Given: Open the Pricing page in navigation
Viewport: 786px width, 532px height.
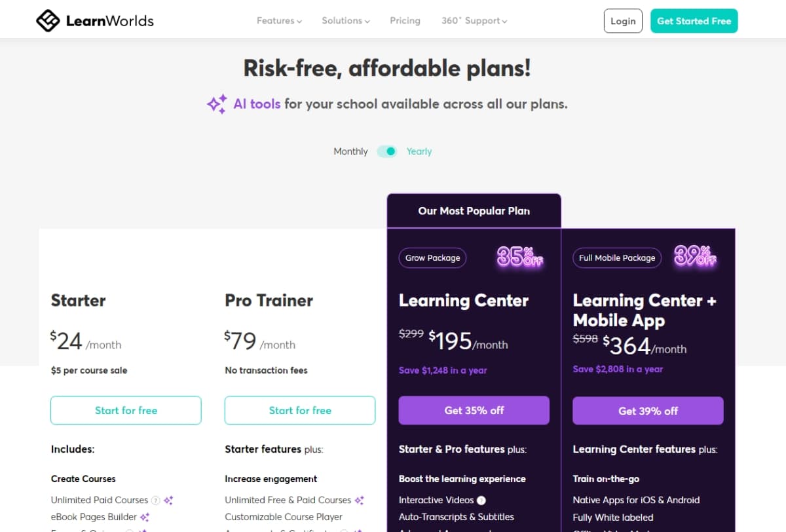Looking at the screenshot, I should click(405, 21).
